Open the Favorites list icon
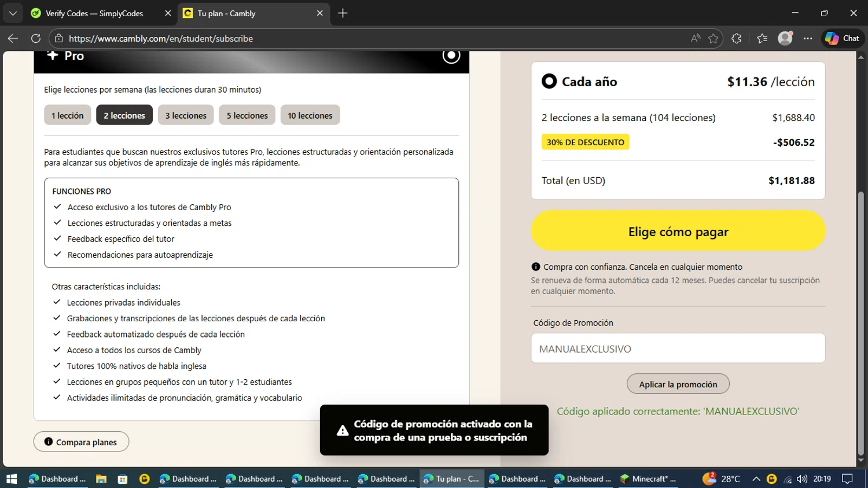Screen dimensions: 868x488 pyautogui.click(x=762, y=38)
